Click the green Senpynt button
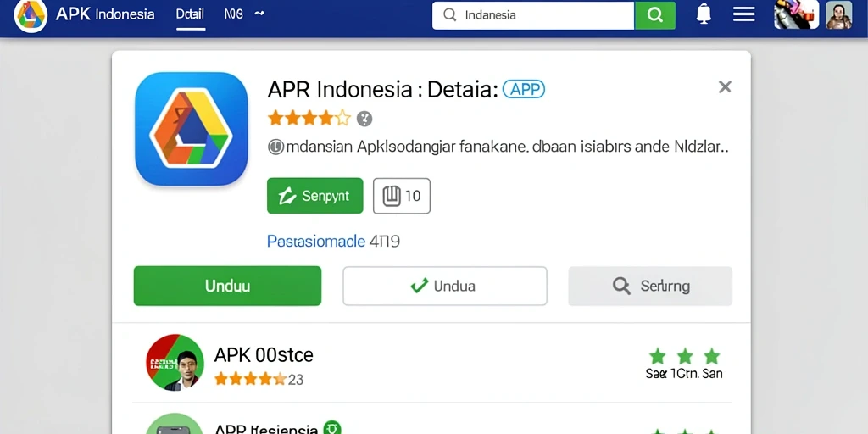This screenshot has height=434, width=868. coord(315,196)
